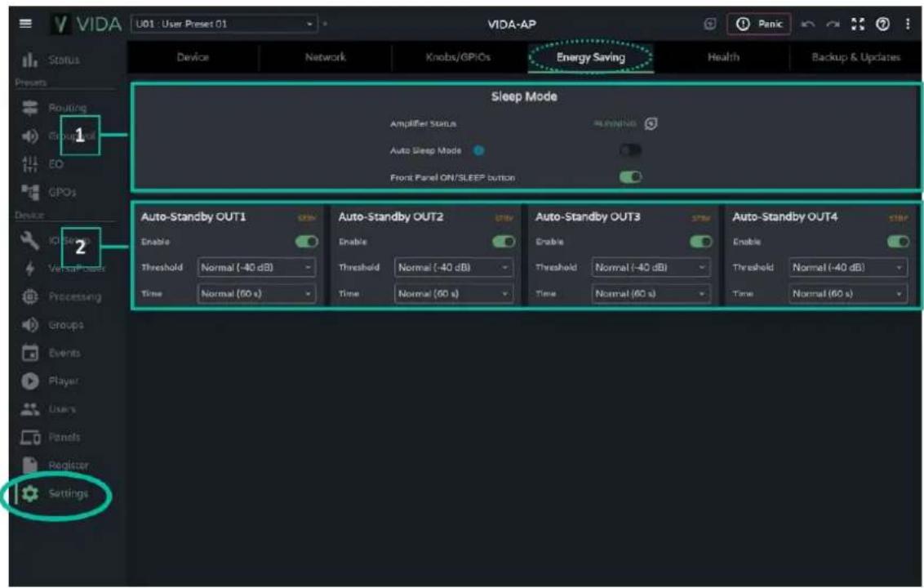Screen dimensions: 924x588
Task: Switch to the Knobs/GPIOs tab
Action: [x=458, y=57]
